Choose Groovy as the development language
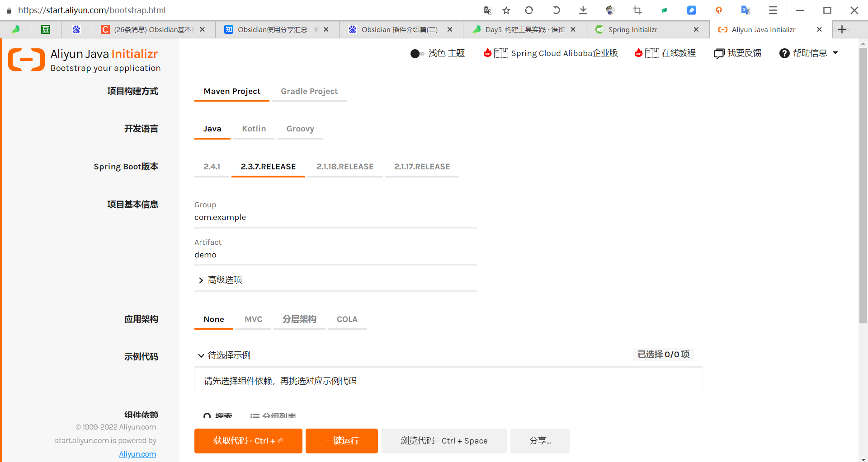Image resolution: width=868 pixels, height=462 pixels. coord(300,129)
